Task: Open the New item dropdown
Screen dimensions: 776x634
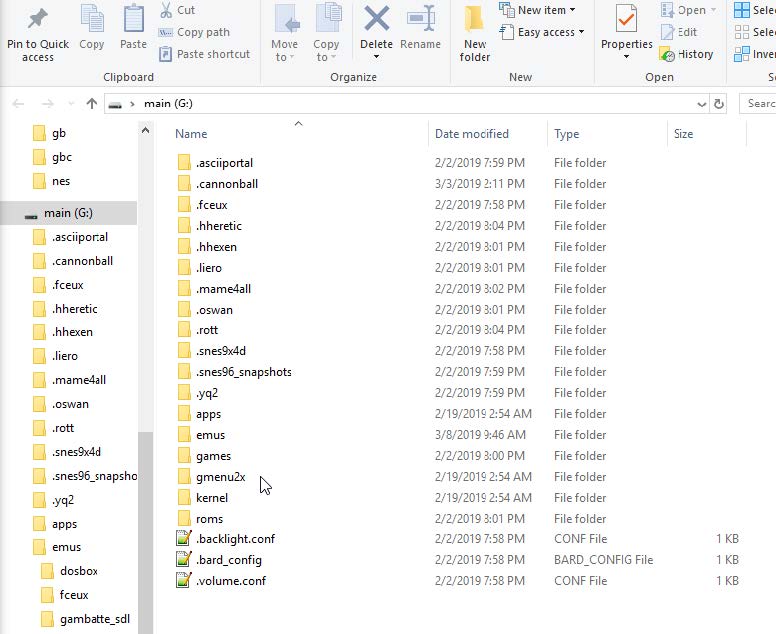Action: point(537,10)
